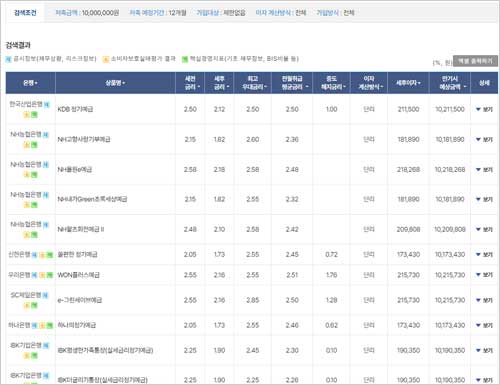Expand 보기 details for 하나의정기예금
Image resolution: width=500 pixels, height=385 pixels.
484,325
